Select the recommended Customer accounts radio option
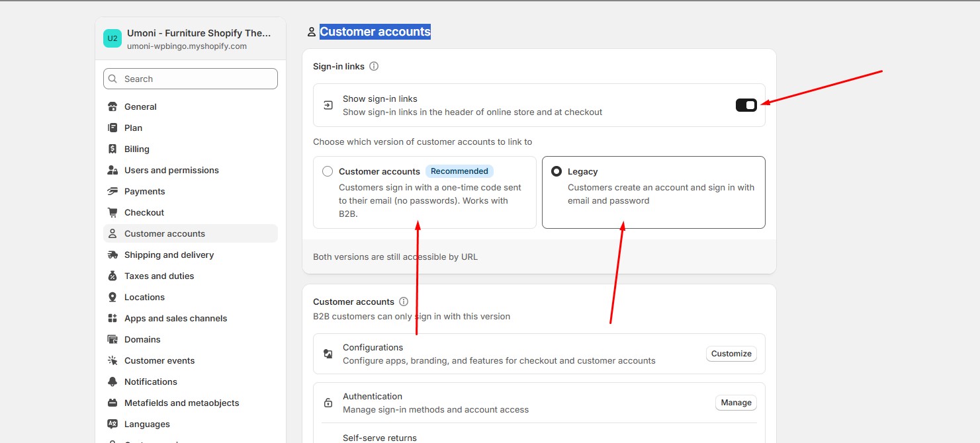 [x=328, y=171]
